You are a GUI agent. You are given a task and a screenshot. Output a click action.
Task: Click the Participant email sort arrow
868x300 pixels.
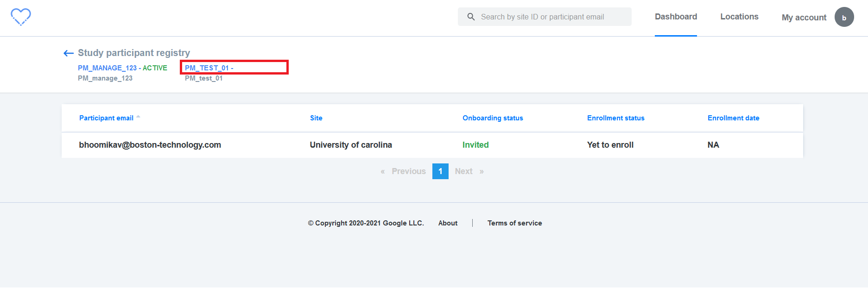click(138, 117)
